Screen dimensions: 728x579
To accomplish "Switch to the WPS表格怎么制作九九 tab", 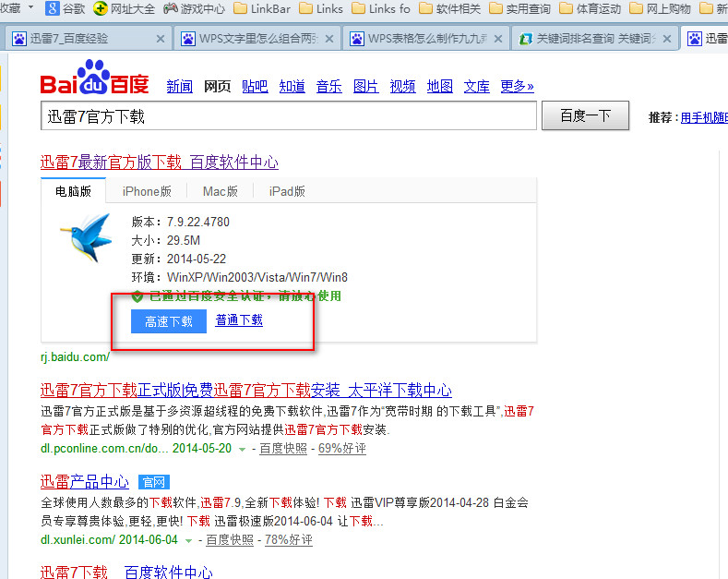I will pos(425,38).
